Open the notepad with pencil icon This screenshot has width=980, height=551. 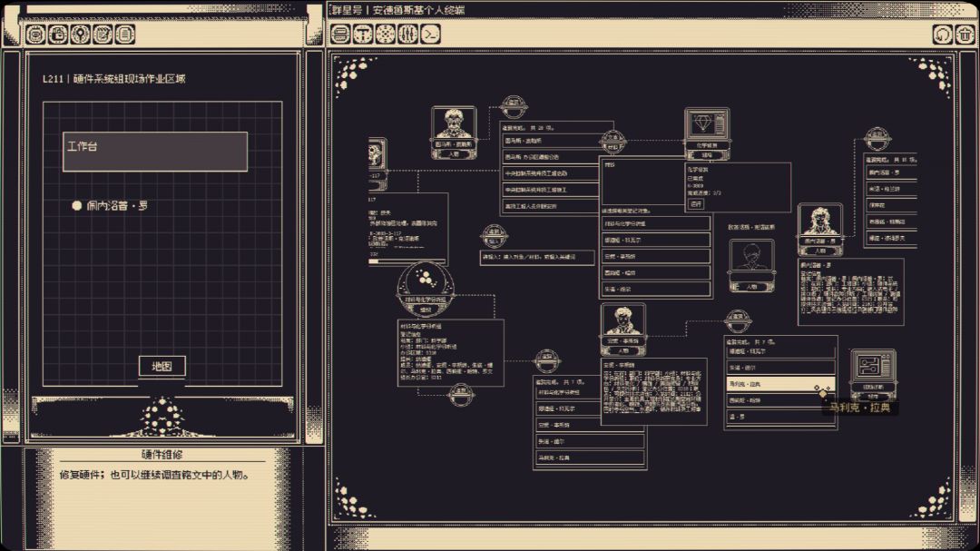(103, 34)
